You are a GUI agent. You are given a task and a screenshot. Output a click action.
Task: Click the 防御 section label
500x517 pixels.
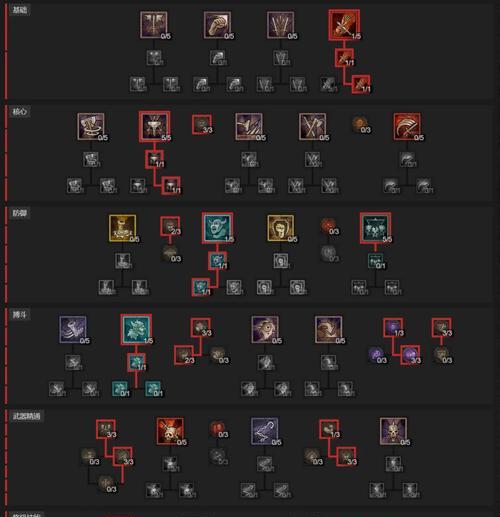pos(20,213)
